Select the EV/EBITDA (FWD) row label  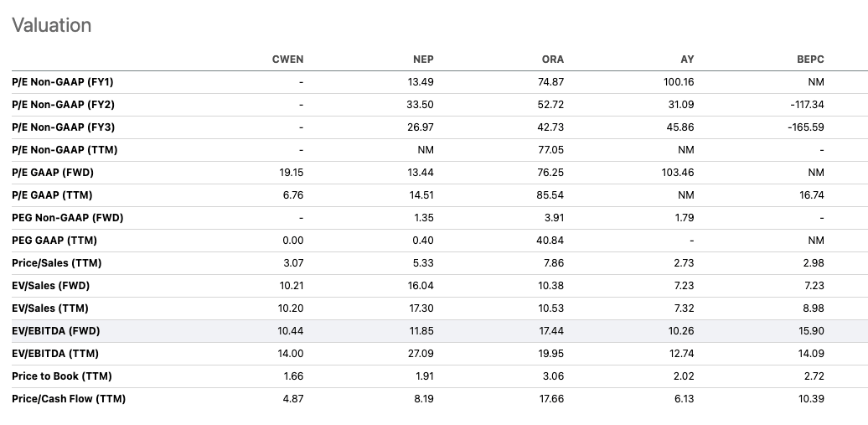tap(56, 331)
